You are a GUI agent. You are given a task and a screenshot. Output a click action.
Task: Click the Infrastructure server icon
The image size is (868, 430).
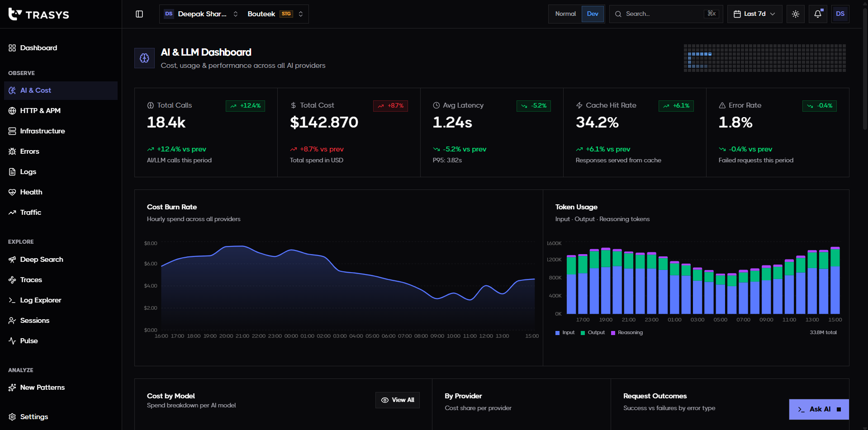click(12, 131)
